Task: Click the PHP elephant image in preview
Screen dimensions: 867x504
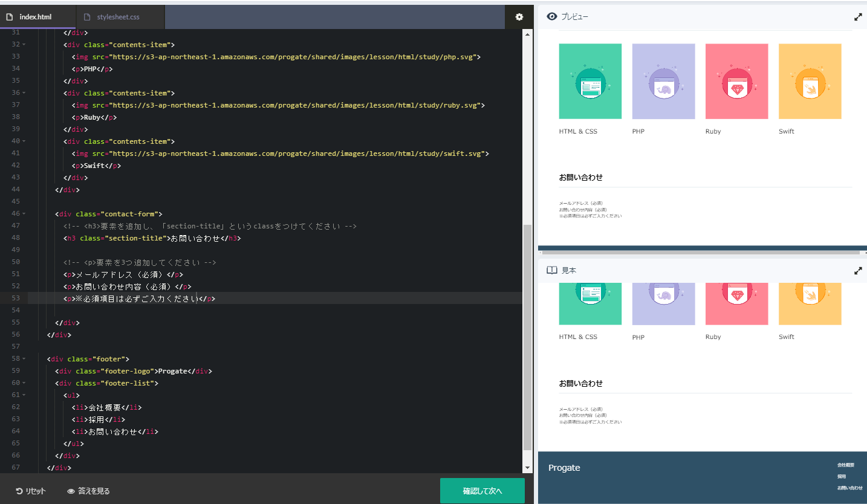Action: [663, 81]
